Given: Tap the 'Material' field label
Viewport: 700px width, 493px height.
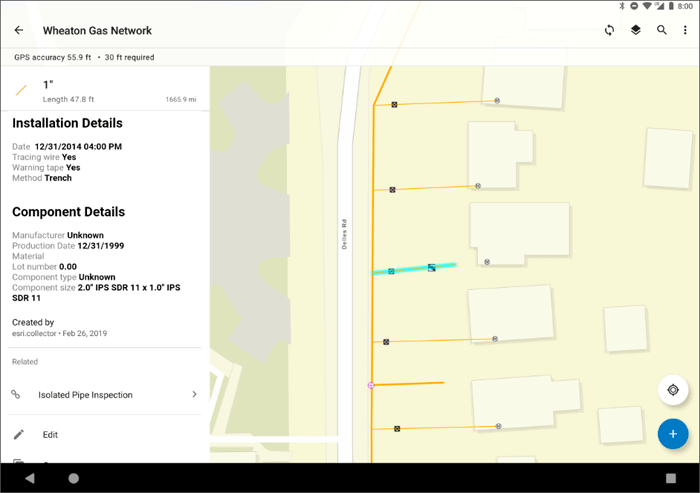Looking at the screenshot, I should click(28, 256).
